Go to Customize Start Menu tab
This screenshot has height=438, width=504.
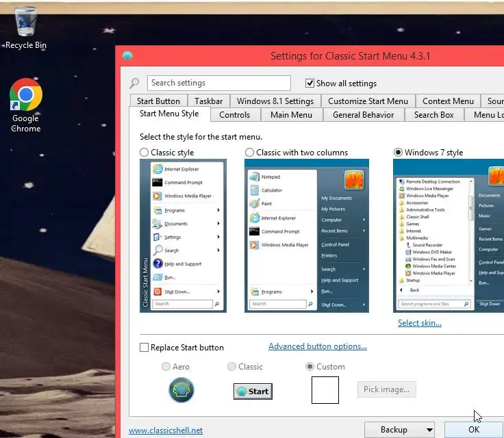[368, 101]
